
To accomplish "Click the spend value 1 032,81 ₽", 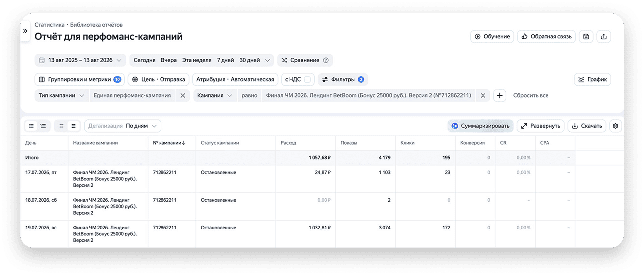I will click(320, 228).
